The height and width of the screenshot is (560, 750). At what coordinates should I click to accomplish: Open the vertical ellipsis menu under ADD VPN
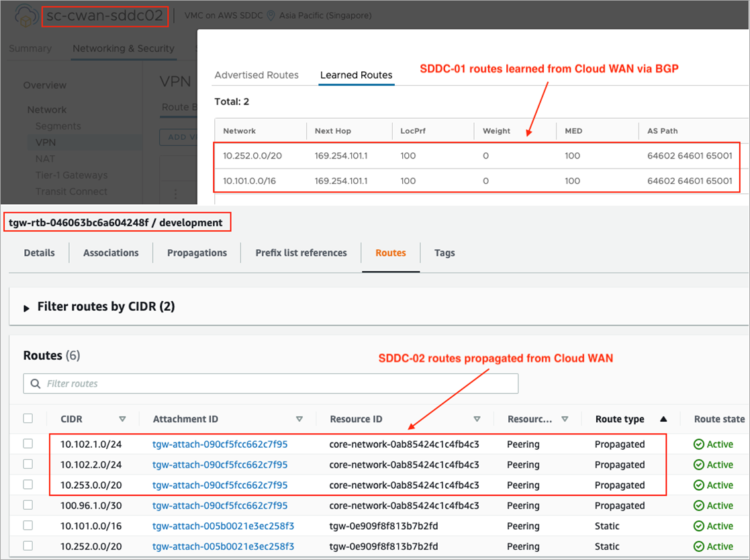[175, 193]
